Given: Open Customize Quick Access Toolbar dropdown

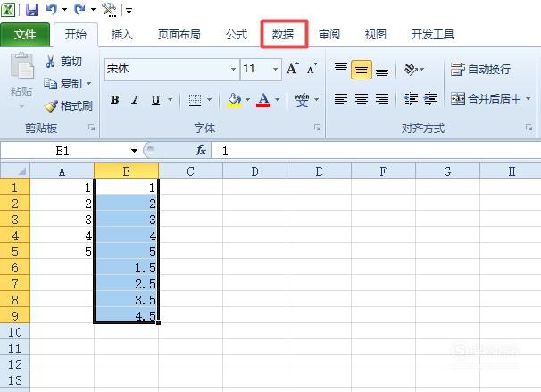Looking at the screenshot, I should point(129,11).
